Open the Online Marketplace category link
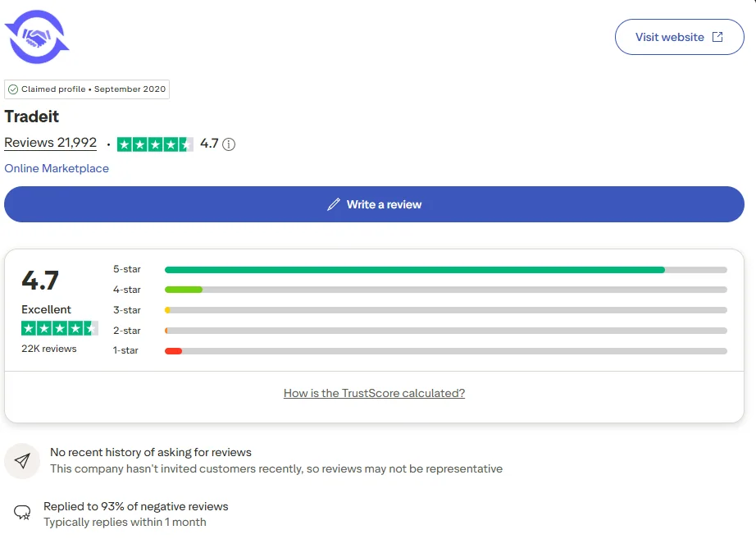 coord(57,168)
